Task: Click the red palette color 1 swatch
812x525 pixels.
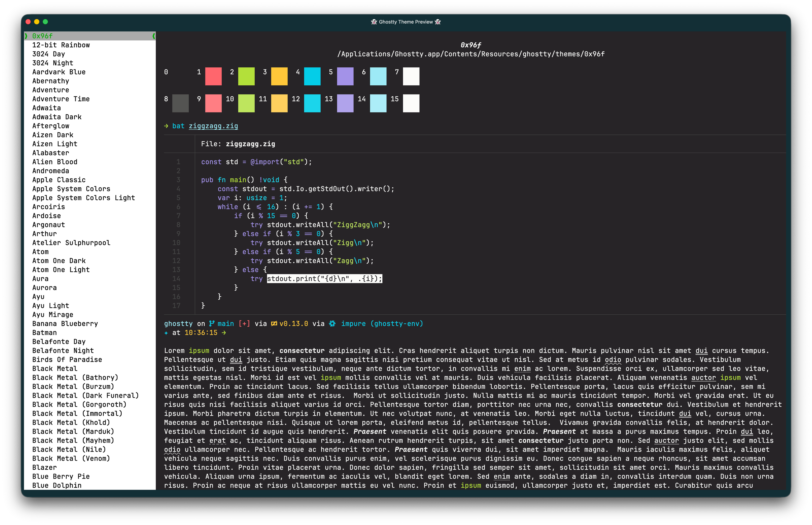Action: [x=213, y=76]
